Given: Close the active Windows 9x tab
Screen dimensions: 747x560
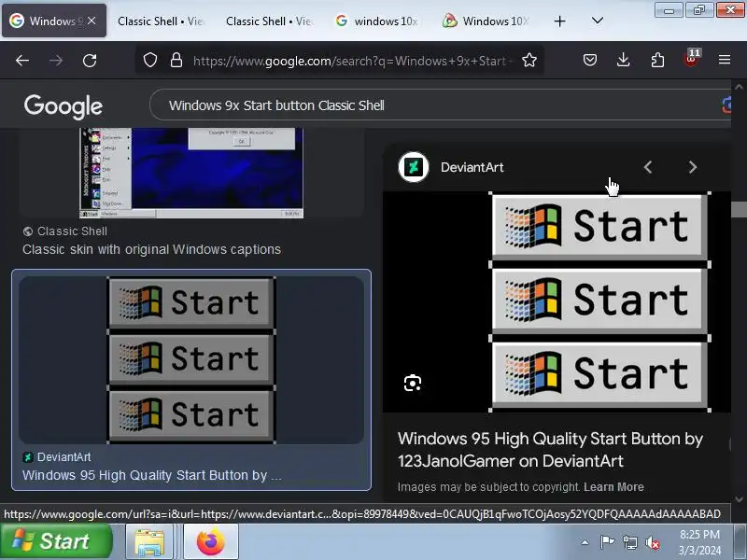Looking at the screenshot, I should 92,21.
